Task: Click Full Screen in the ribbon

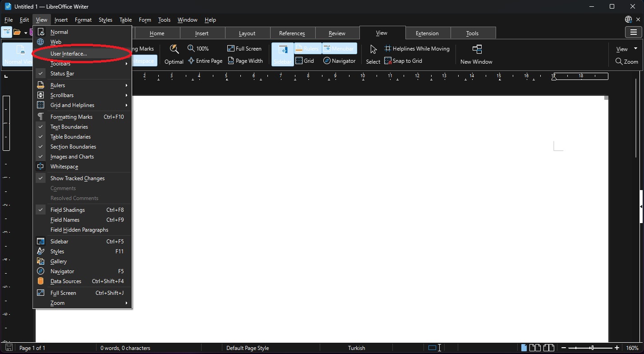Action: tap(244, 48)
